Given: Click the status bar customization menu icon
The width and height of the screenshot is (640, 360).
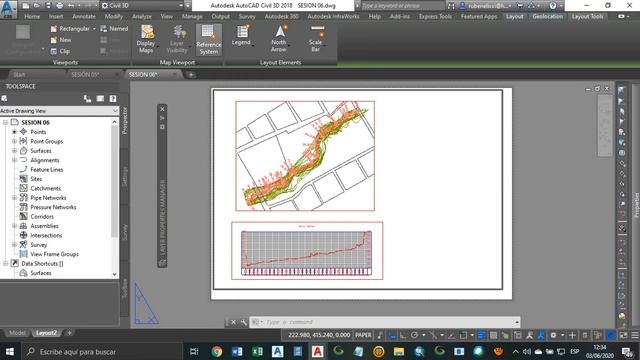Looking at the screenshot, I should click(635, 335).
